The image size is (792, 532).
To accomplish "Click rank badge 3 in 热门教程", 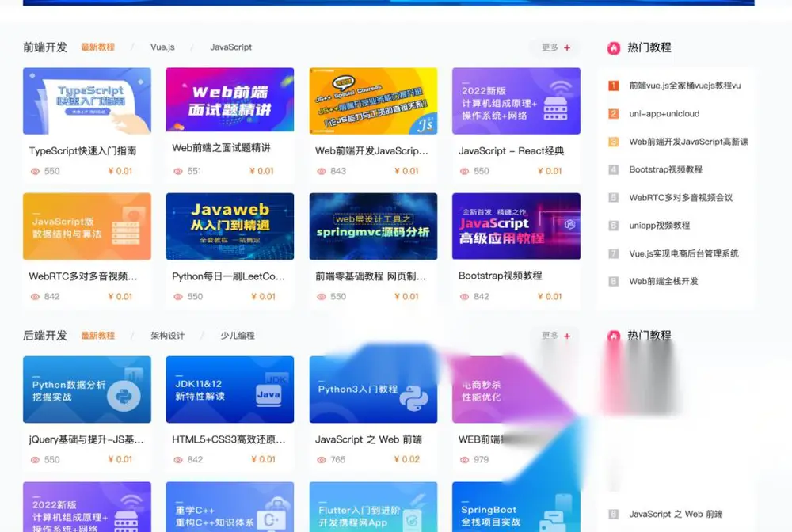I will pyautogui.click(x=613, y=142).
